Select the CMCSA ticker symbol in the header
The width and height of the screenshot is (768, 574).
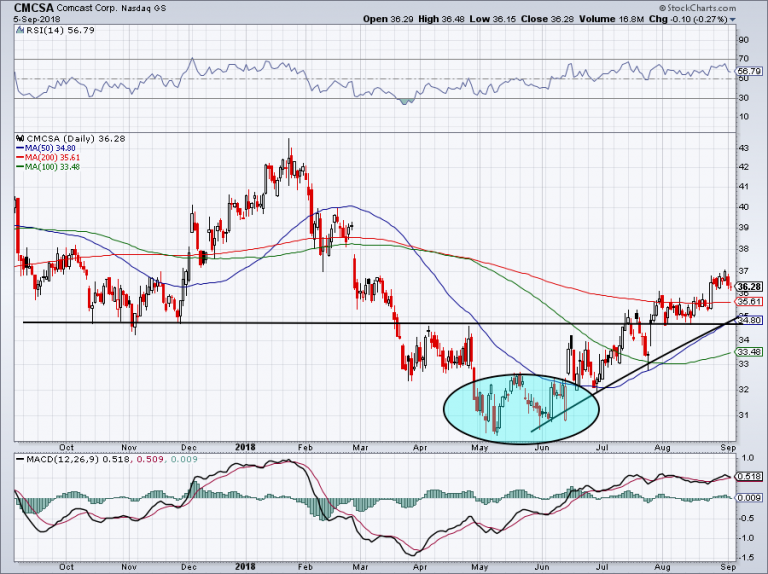point(34,8)
